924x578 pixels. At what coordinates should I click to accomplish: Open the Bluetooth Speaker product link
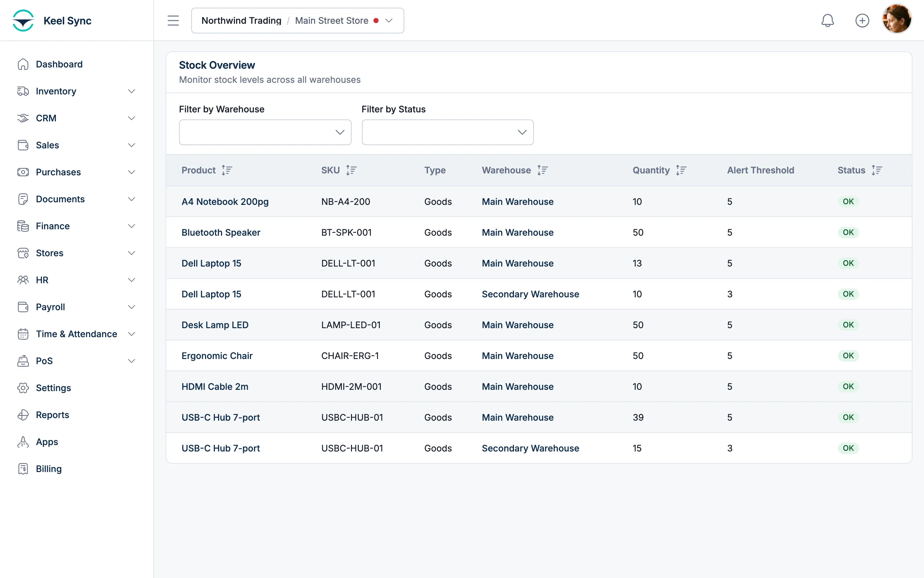[221, 232]
